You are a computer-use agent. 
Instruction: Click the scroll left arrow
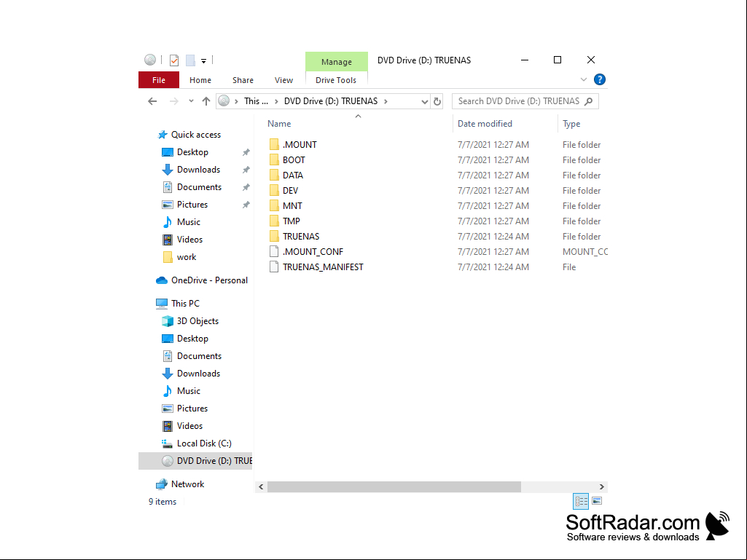261,486
